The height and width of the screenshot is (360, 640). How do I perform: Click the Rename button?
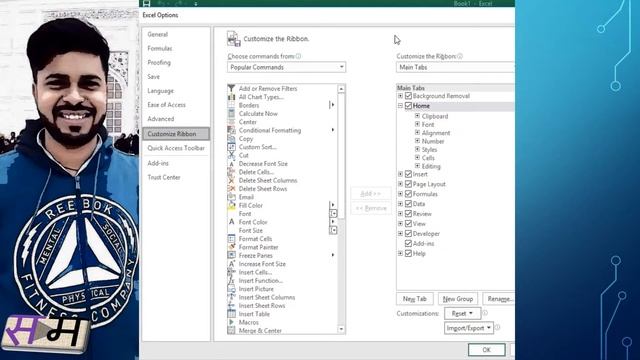pos(499,299)
